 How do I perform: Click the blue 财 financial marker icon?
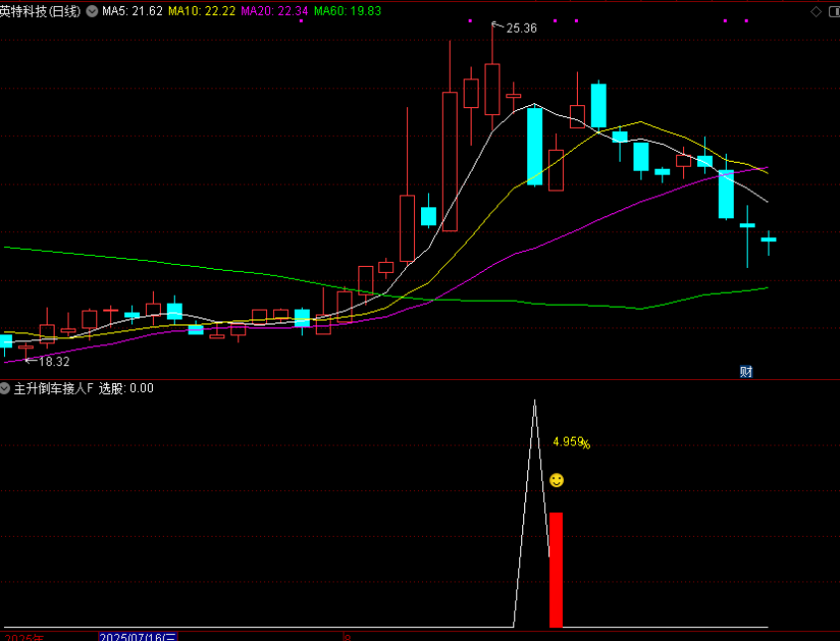pyautogui.click(x=746, y=372)
